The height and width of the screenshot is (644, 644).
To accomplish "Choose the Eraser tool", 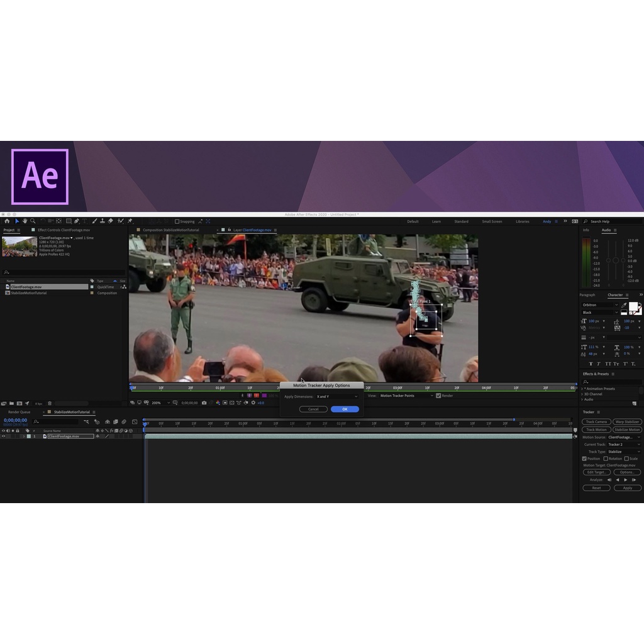I will [111, 221].
